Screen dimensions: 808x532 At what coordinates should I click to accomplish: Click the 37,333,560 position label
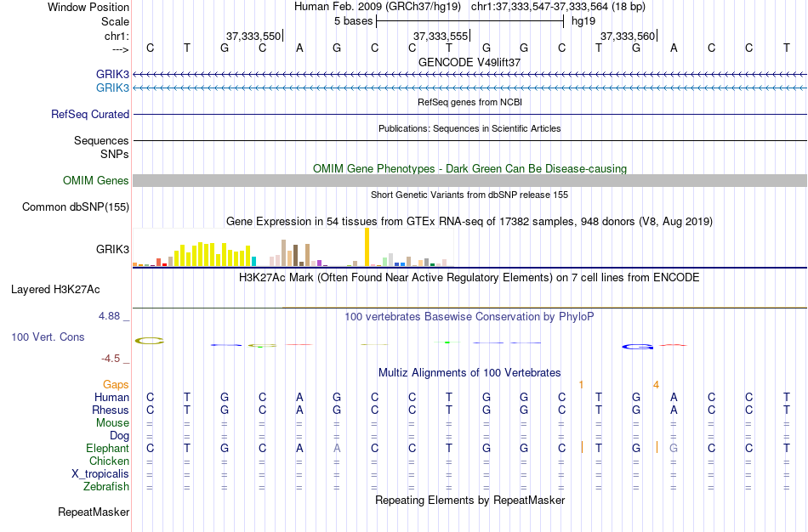pyautogui.click(x=627, y=36)
